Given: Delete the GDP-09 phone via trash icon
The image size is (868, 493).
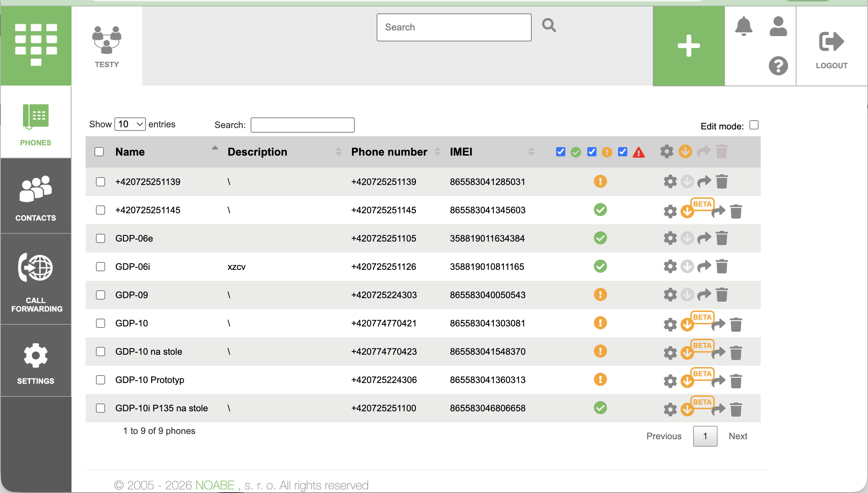Looking at the screenshot, I should [722, 295].
